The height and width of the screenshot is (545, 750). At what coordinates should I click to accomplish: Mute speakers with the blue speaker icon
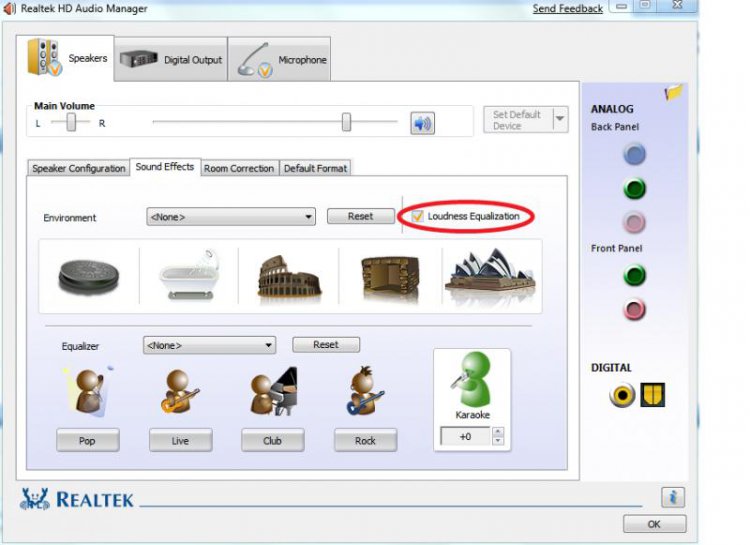tap(422, 123)
